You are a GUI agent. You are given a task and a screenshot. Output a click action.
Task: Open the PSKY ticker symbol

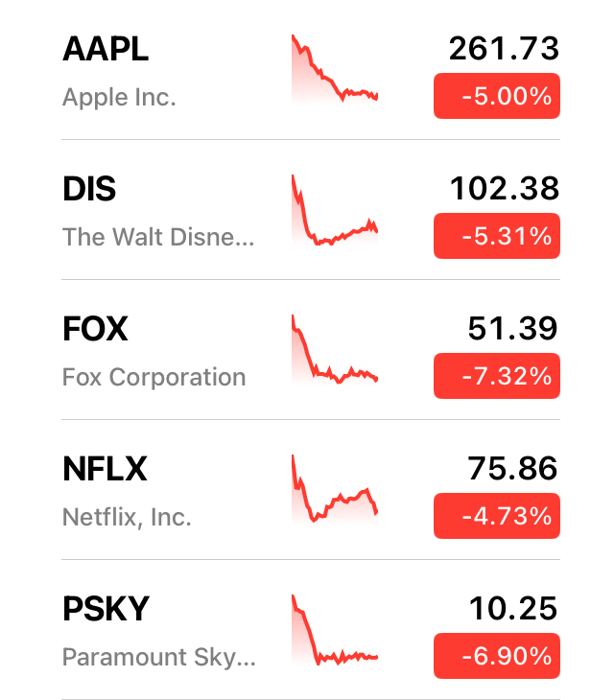pos(106,609)
